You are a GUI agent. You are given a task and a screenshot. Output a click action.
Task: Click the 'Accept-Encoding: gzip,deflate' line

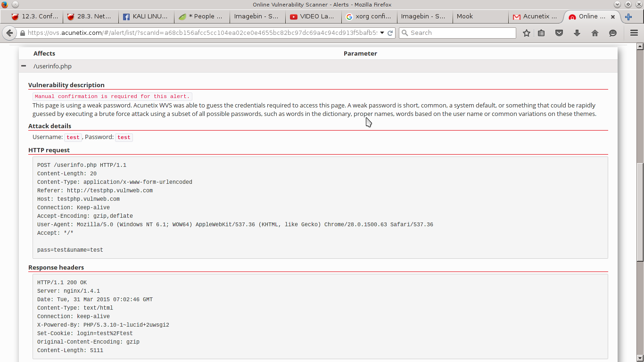click(x=85, y=216)
